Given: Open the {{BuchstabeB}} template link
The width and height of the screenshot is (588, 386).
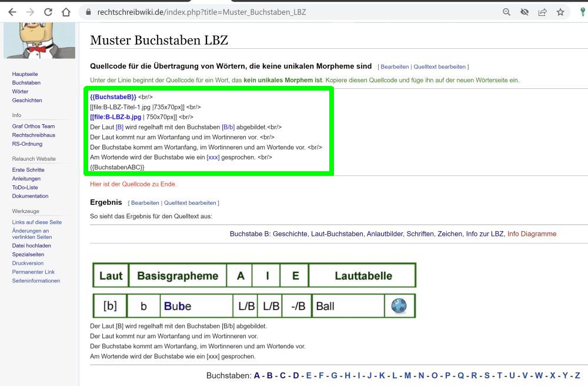Looking at the screenshot, I should click(x=113, y=96).
